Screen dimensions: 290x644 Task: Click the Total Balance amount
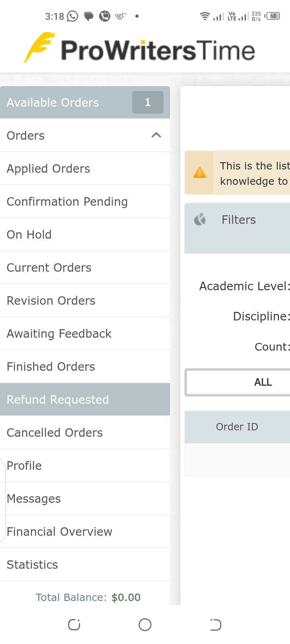pos(126,597)
